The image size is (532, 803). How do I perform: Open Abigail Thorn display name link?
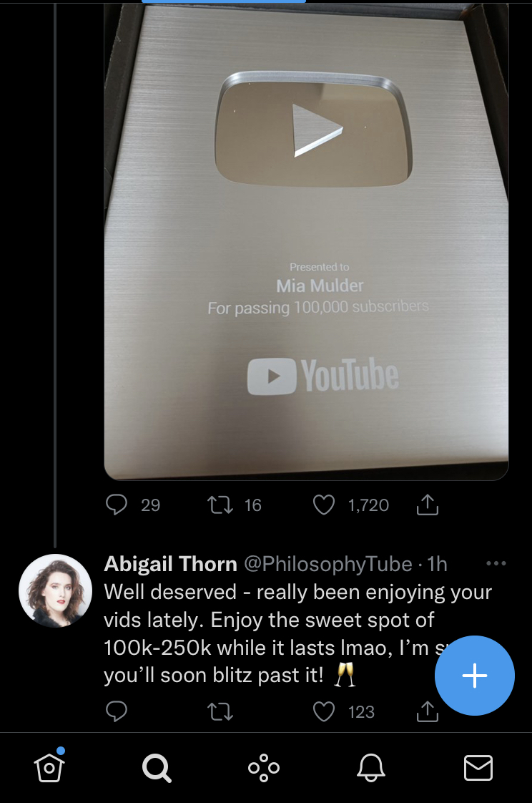(170, 564)
